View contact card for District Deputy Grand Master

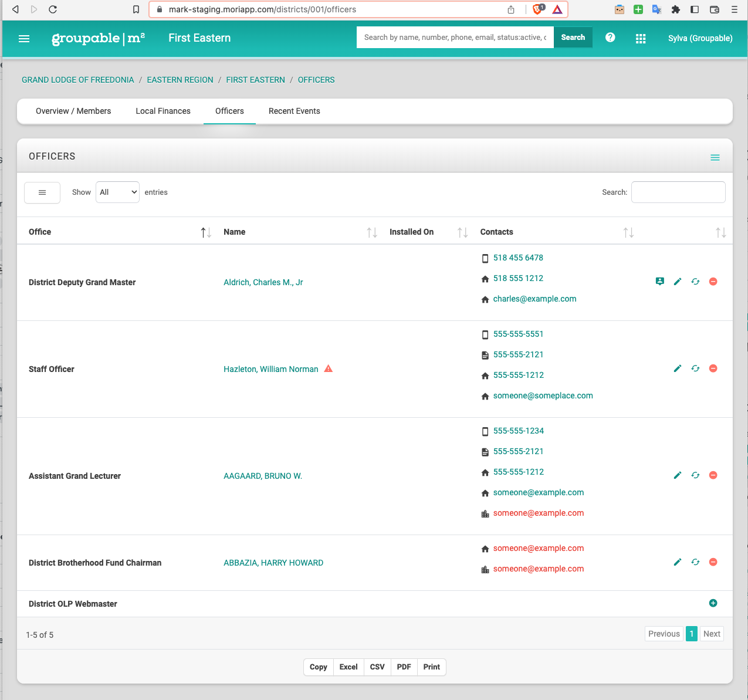tap(660, 282)
